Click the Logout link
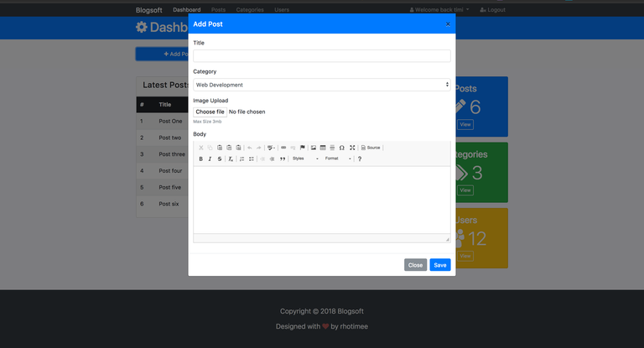The height and width of the screenshot is (348, 644). point(492,10)
